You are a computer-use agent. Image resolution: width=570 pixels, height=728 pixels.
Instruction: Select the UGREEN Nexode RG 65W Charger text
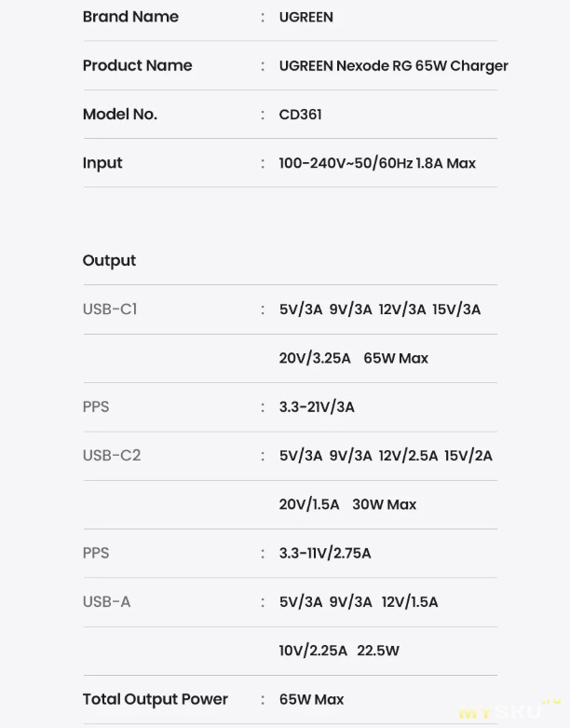click(393, 65)
